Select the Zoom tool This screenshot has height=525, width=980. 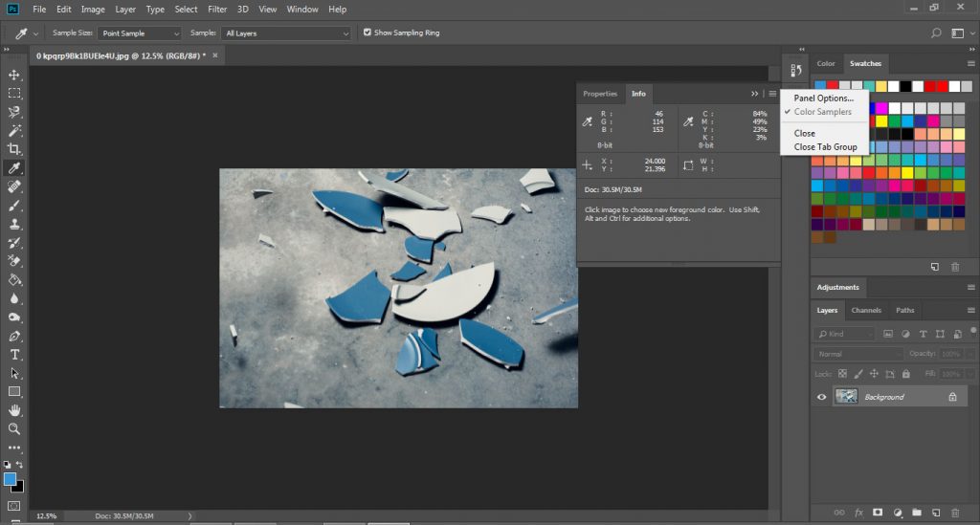tap(14, 428)
